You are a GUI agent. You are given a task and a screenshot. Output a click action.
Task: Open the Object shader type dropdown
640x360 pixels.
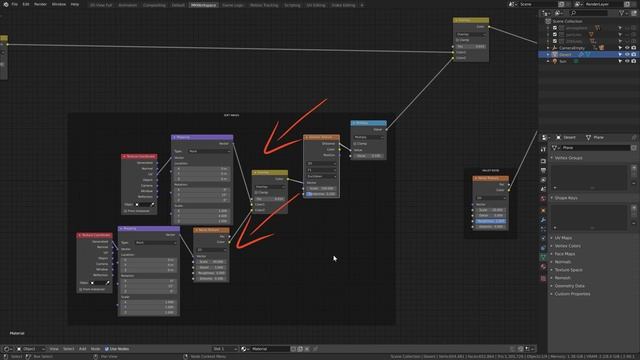pyautogui.click(x=31, y=349)
